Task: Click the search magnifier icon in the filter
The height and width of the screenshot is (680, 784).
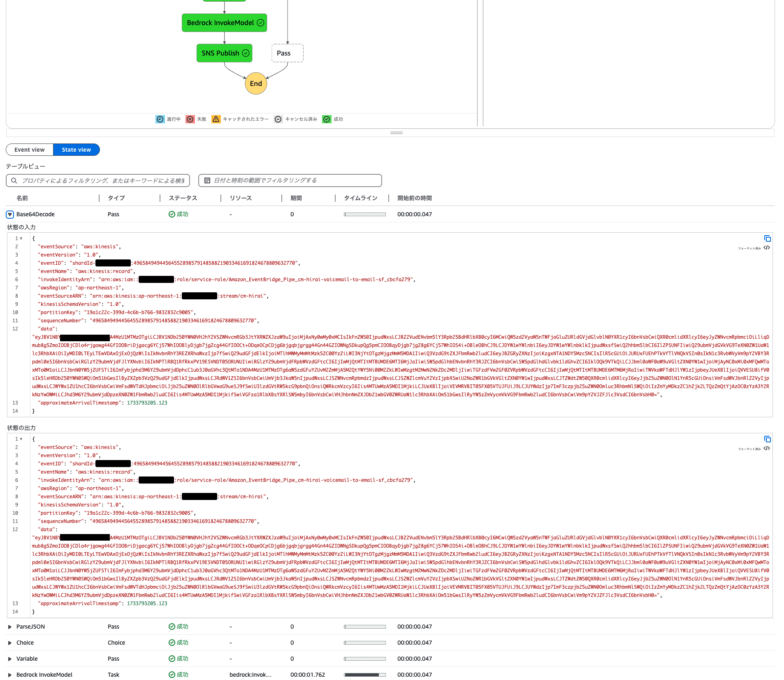Action: point(14,180)
